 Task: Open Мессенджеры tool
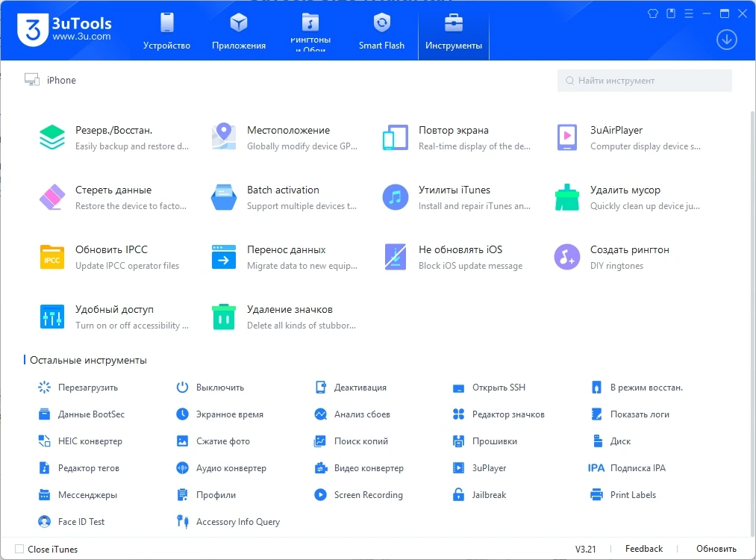pyautogui.click(x=78, y=494)
